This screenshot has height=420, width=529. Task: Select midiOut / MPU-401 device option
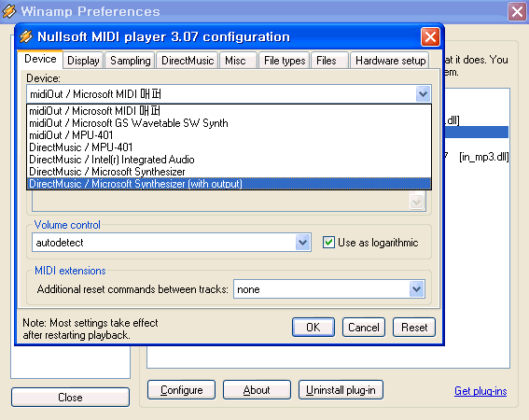tap(229, 135)
